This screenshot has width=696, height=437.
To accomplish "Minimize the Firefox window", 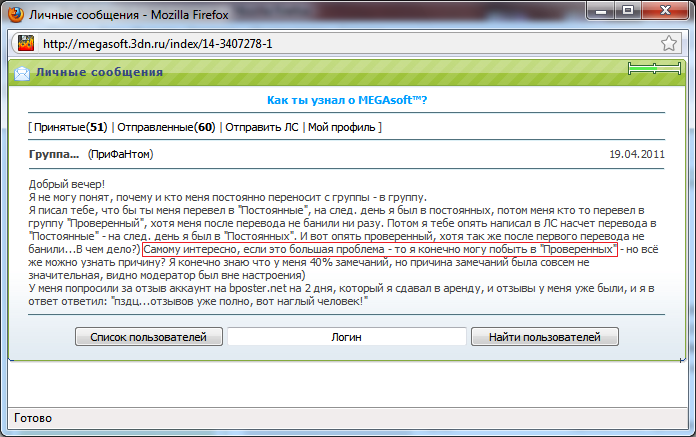I will (601, 11).
